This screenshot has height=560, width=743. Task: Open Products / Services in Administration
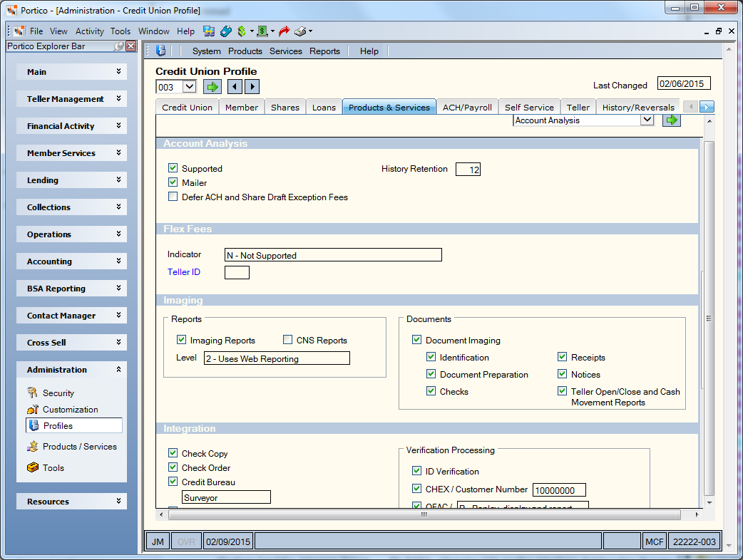click(x=80, y=447)
